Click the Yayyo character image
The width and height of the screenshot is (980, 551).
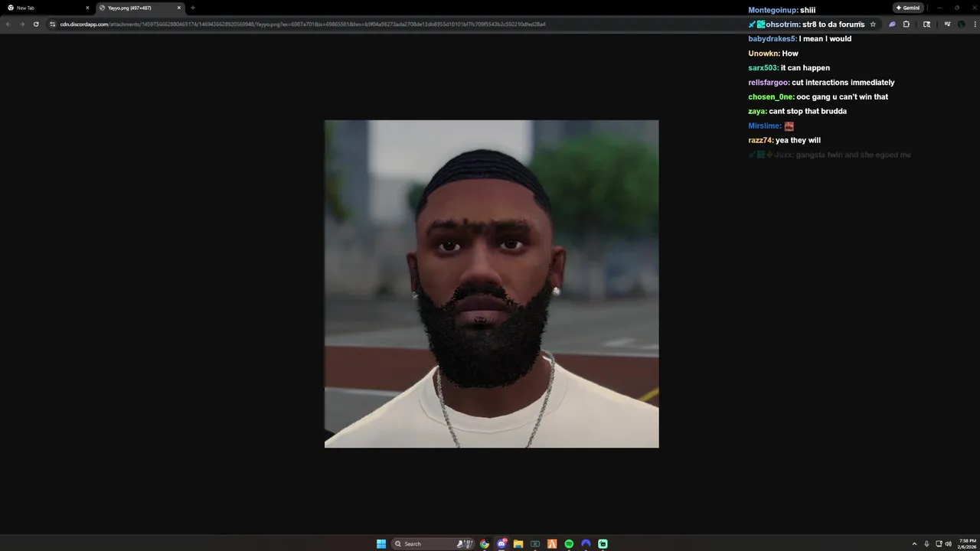492,284
